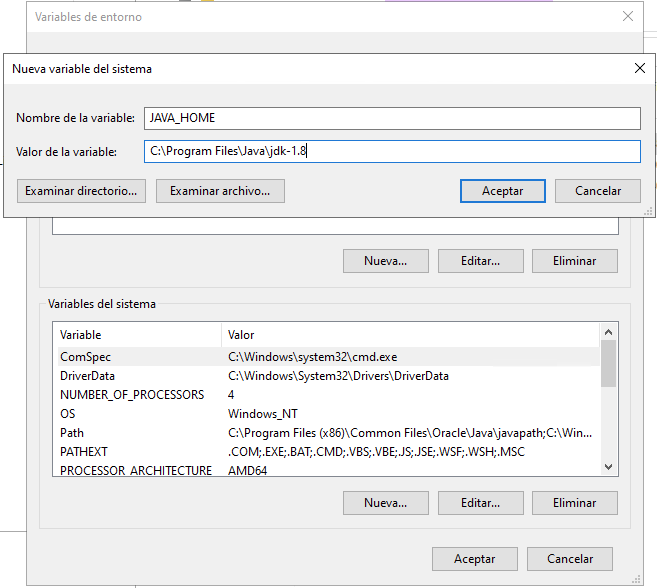Click Cancelar in Variables de entorno window
The image size is (657, 588).
pos(570,559)
